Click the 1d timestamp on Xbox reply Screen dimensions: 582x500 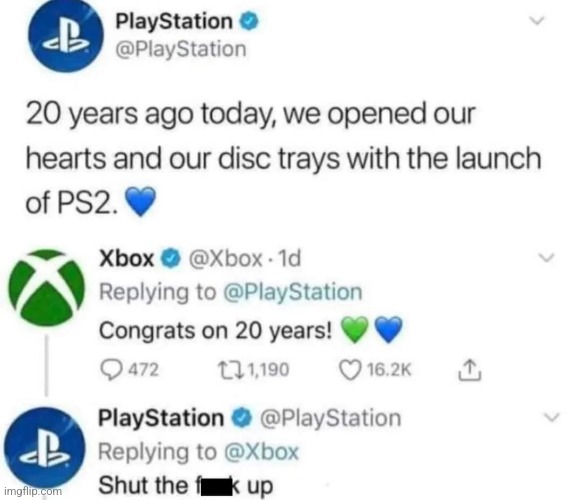coord(289,258)
